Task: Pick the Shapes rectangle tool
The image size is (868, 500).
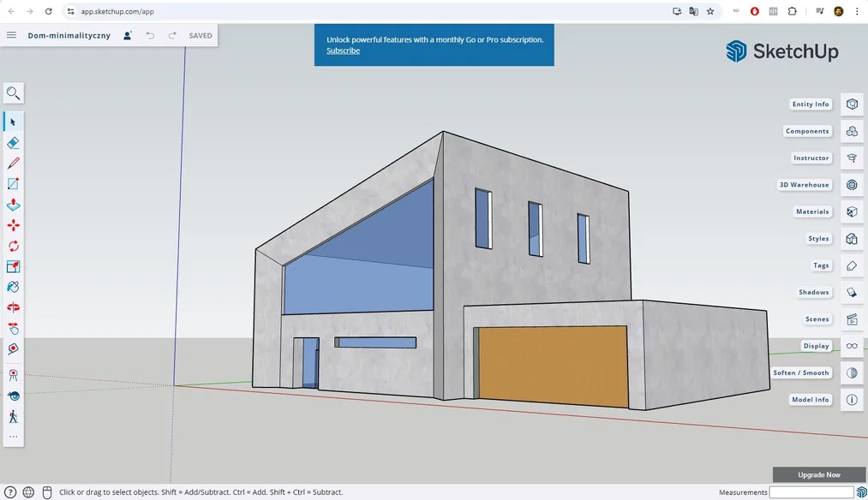Action: pos(13,183)
